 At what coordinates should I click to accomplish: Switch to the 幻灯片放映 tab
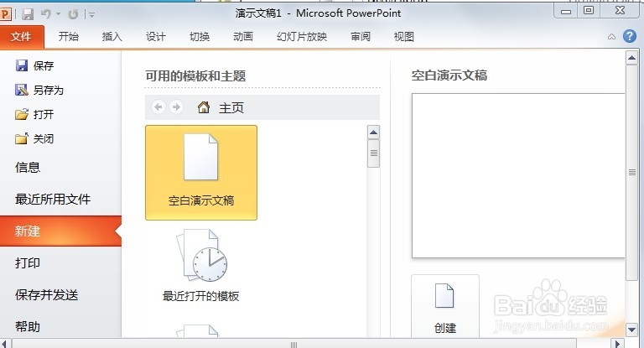tap(302, 37)
